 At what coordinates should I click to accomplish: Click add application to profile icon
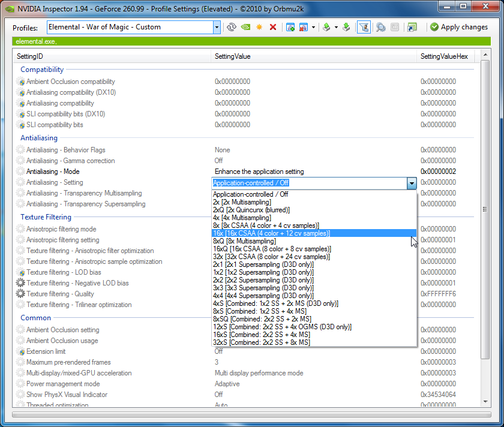coord(290,27)
